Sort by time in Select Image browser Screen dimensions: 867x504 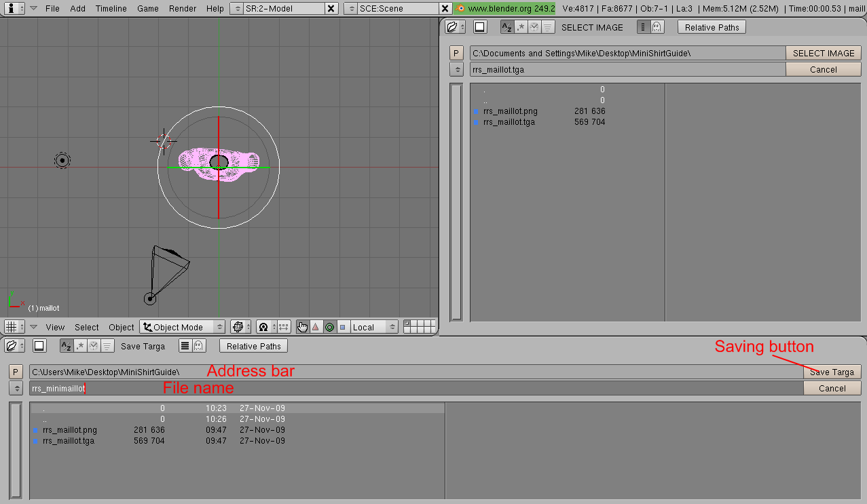click(x=534, y=27)
